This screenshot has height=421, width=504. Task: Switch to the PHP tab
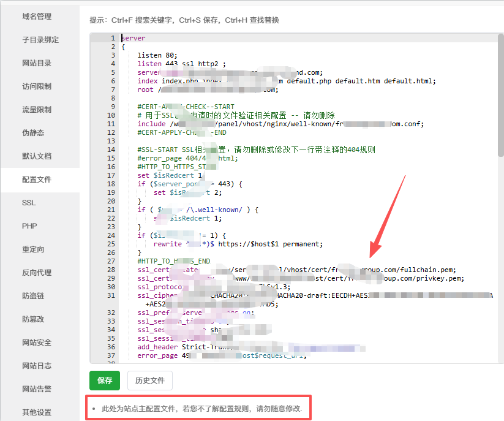coord(29,226)
